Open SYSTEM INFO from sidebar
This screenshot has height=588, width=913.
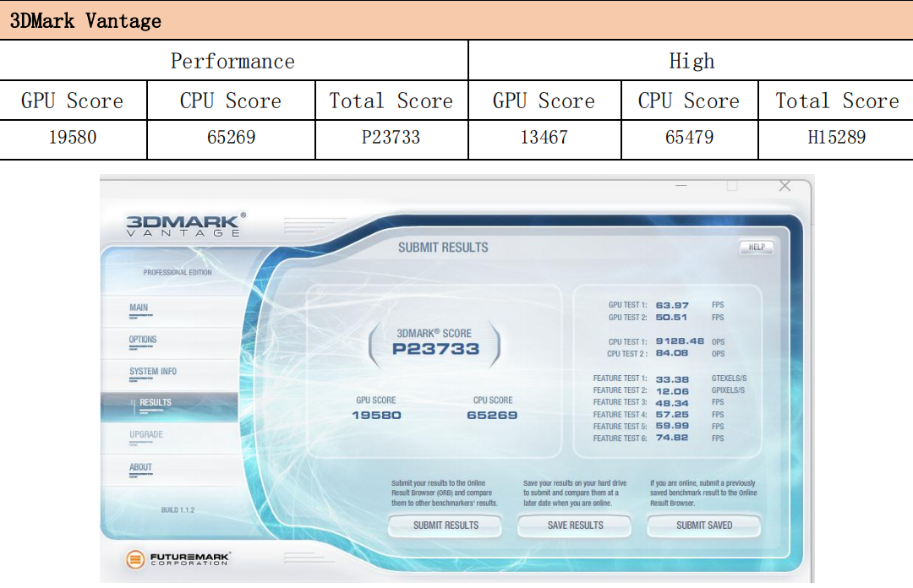153,373
